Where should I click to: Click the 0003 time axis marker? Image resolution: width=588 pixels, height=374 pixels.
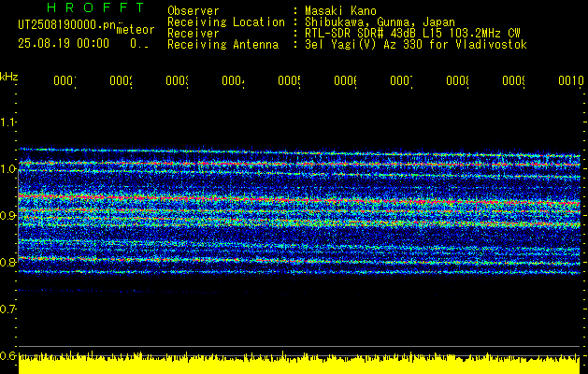(177, 80)
